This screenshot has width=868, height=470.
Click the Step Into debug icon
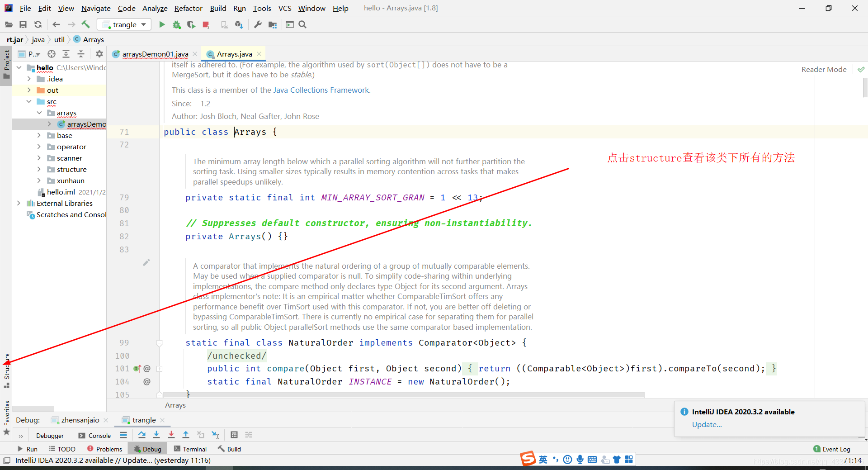point(156,435)
